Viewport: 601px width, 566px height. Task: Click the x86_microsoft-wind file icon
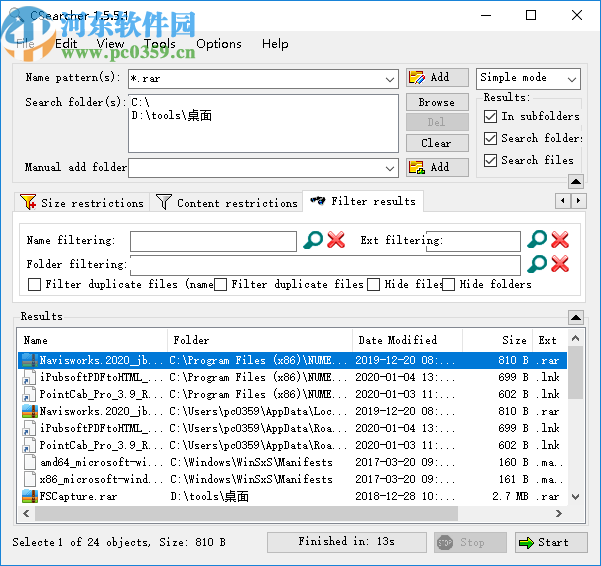click(x=30, y=479)
